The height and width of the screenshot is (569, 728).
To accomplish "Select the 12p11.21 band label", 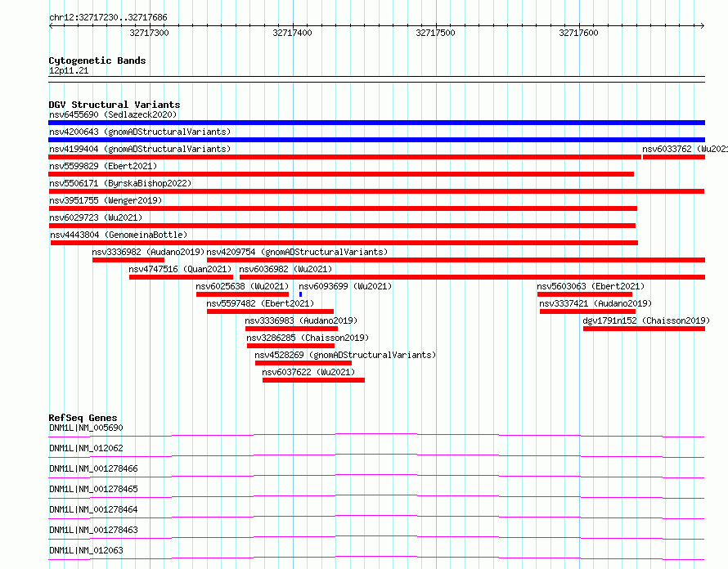I will coord(69,71).
